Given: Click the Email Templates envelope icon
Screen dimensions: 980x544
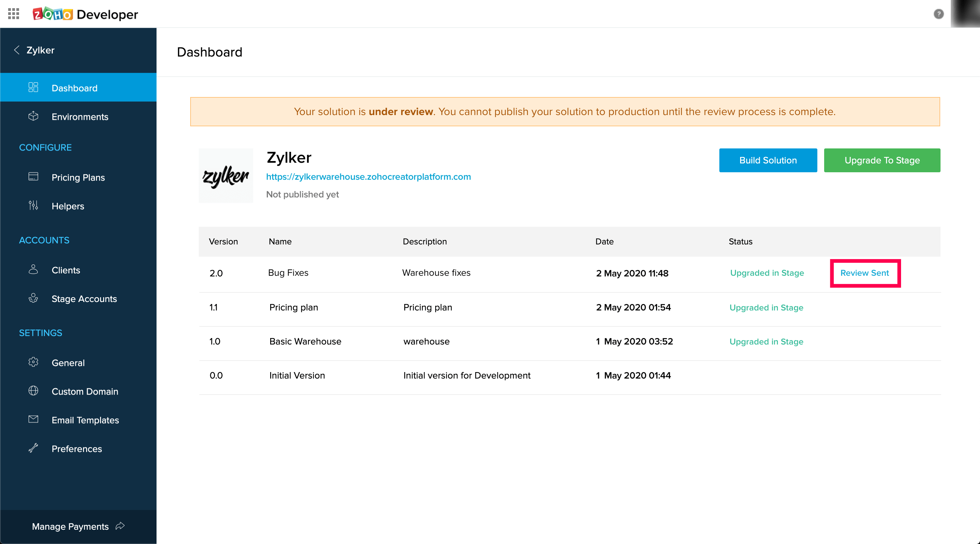Looking at the screenshot, I should coord(33,419).
